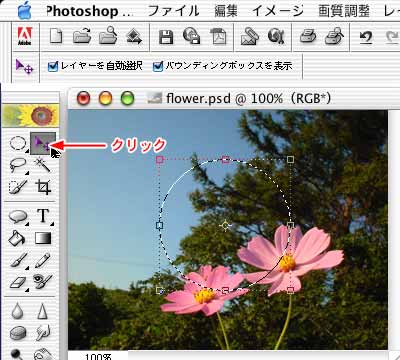
Task: Click the Save for Web icon
Action: [x=192, y=36]
